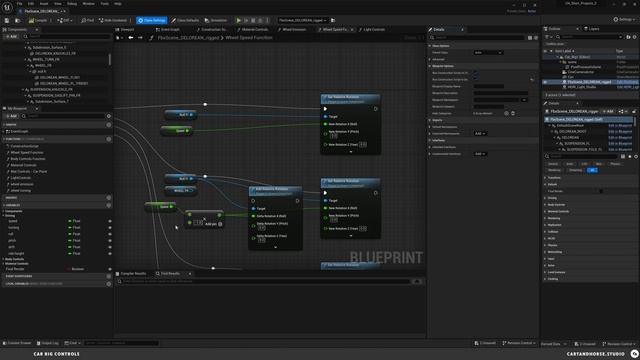
Task: Click the Float type pill of speed variable
Action: [75, 221]
